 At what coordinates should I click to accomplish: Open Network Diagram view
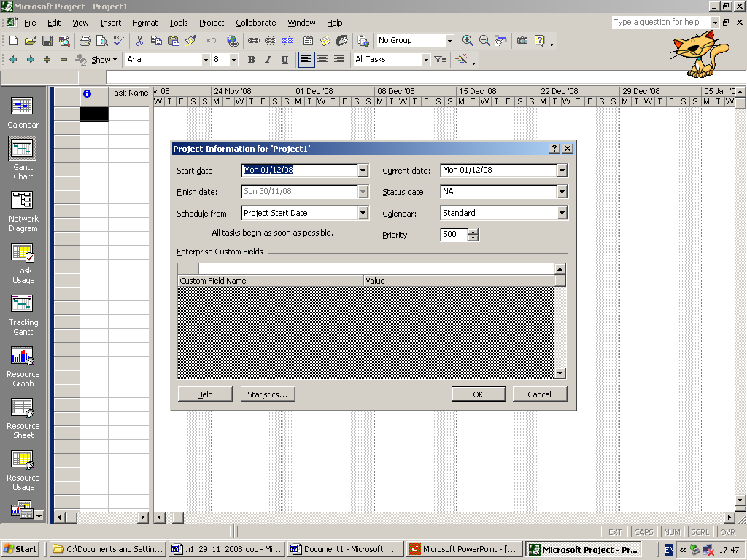[x=23, y=211]
